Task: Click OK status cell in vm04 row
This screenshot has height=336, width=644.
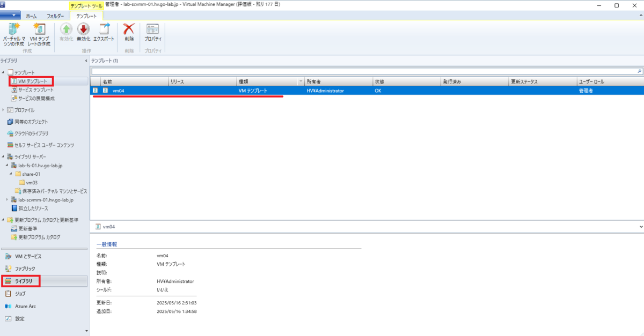Action: (x=378, y=91)
